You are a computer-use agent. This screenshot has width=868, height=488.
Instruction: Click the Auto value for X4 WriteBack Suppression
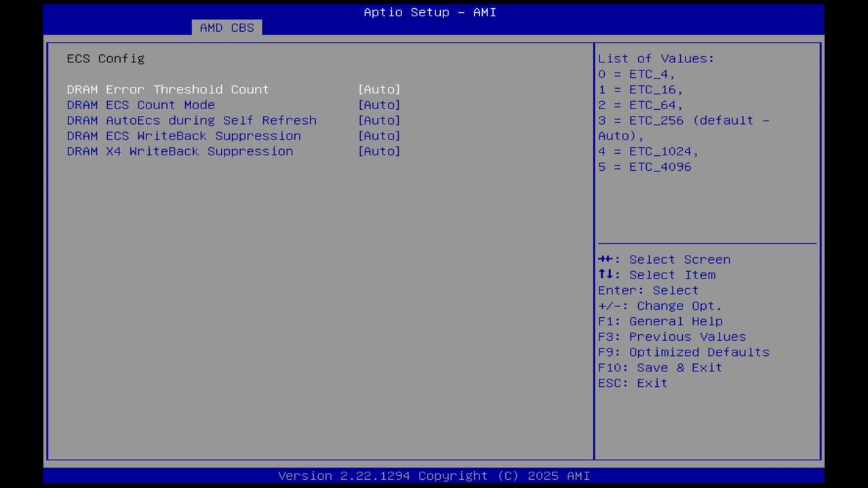(x=379, y=151)
